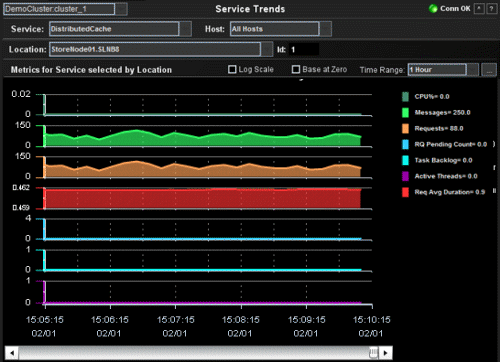Expand the Service DistributedCache dropdown
Screen dimensions: 500x362
[186, 29]
